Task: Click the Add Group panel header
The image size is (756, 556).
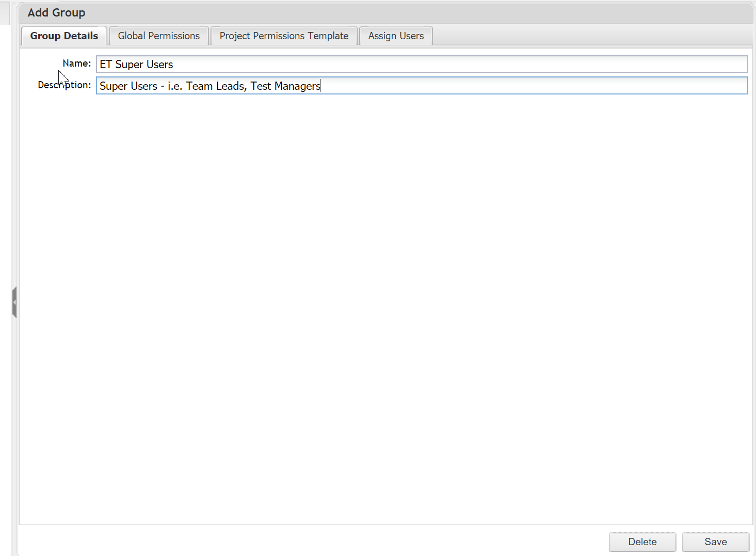Action: tap(57, 13)
